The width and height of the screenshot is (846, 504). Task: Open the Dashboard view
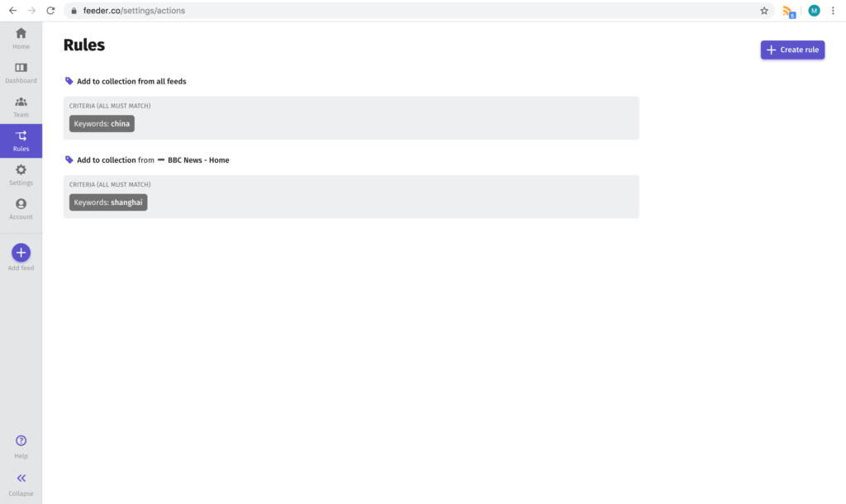pos(21,73)
